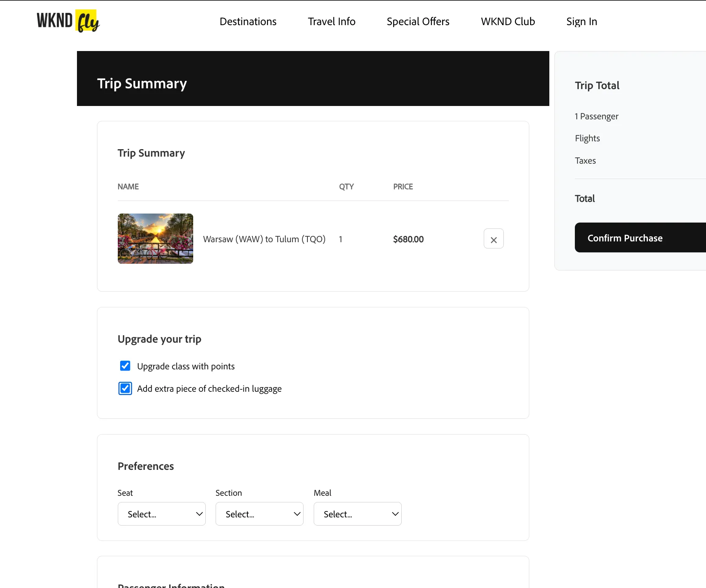Viewport: 706px width, 588px height.
Task: Click the Flights line in Trip Total
Action: point(587,138)
